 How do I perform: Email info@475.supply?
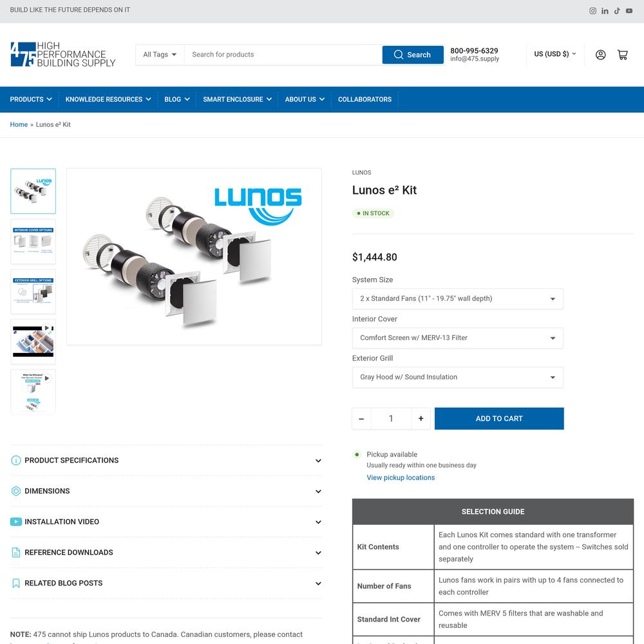coord(475,59)
